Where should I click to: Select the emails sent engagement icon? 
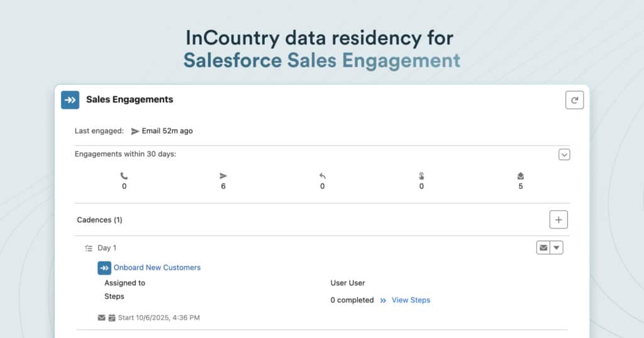(223, 177)
